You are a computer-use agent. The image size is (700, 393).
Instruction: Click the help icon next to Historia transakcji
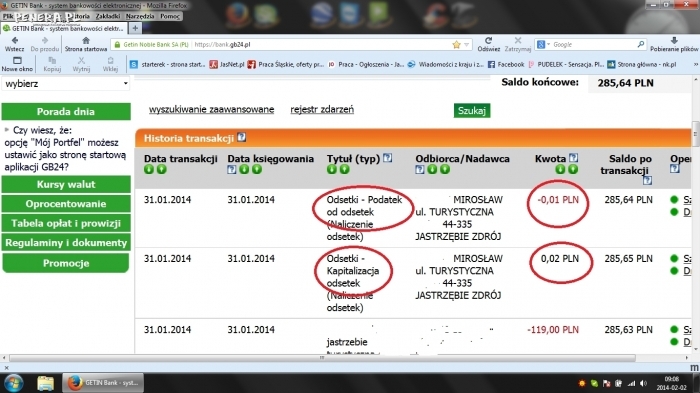point(242,138)
